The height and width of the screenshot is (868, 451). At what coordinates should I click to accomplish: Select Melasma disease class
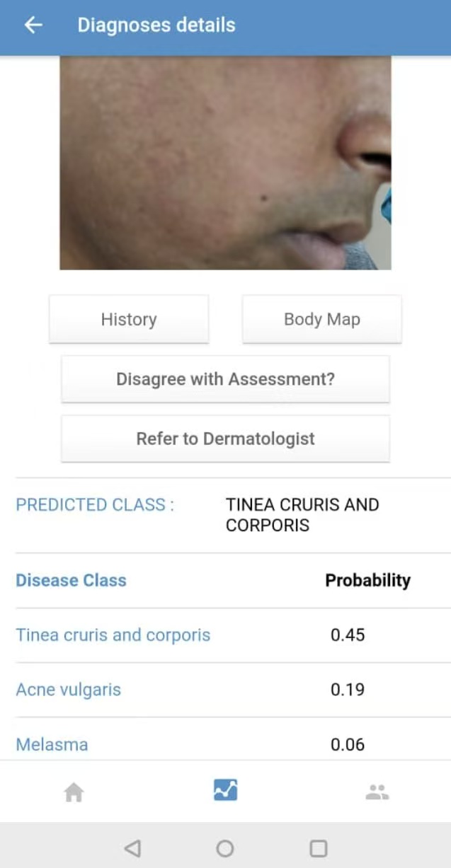click(52, 744)
